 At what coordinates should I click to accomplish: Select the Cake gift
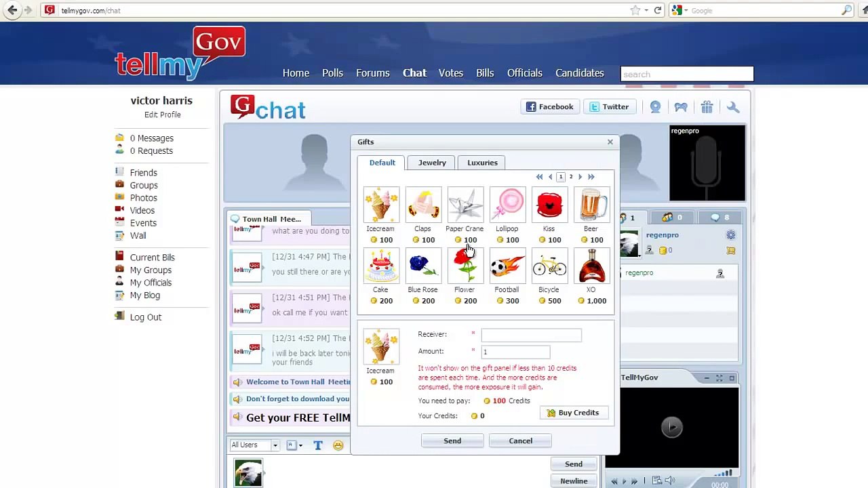tap(380, 266)
